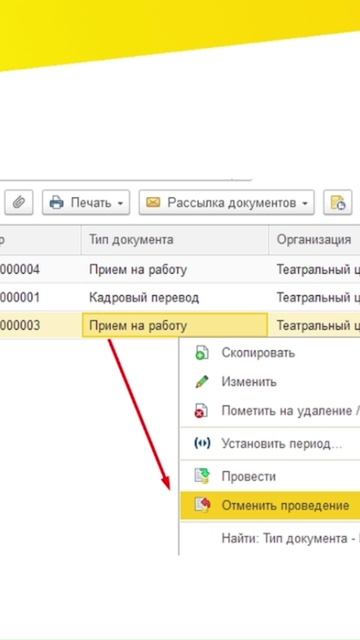Click the unpost icon beside Отменить проведение
360x640 pixels.
202,505
